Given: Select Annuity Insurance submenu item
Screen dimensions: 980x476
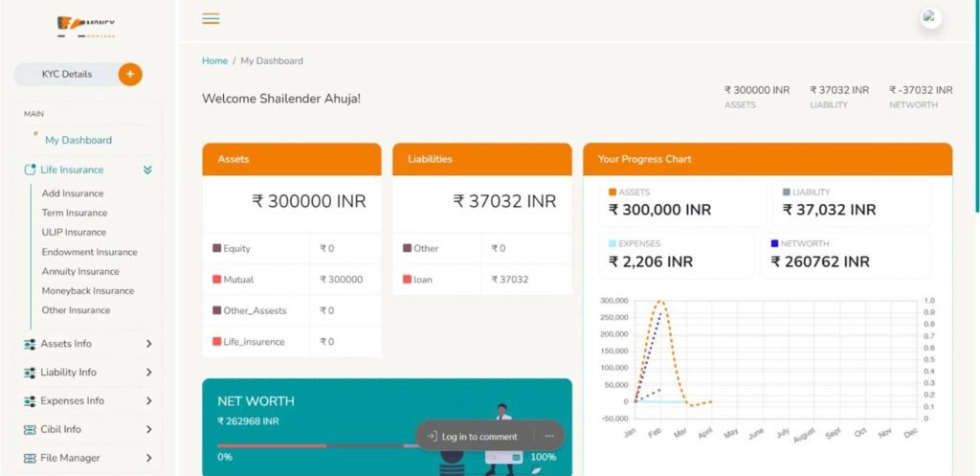Looking at the screenshot, I should (80, 271).
